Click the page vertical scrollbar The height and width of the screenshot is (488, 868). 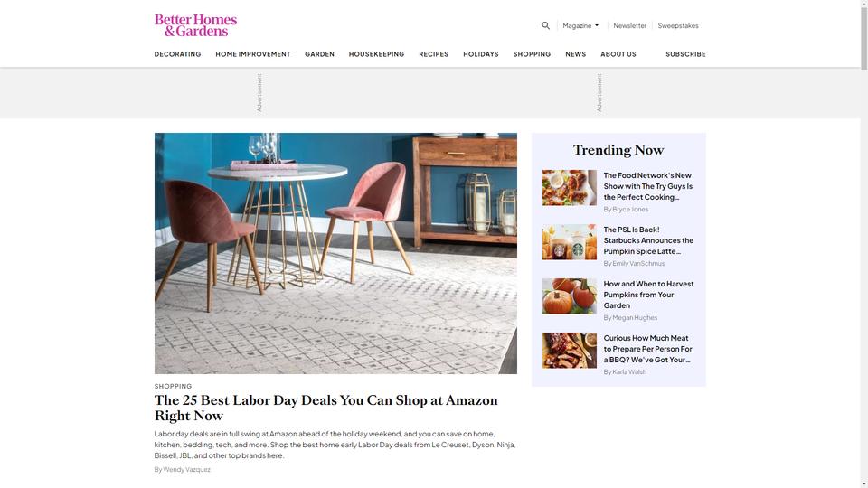tap(863, 244)
